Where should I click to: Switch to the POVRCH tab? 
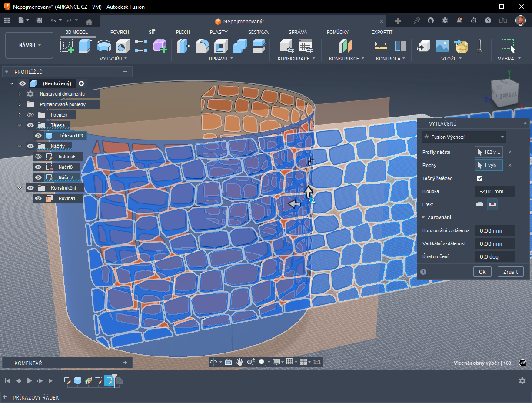120,32
